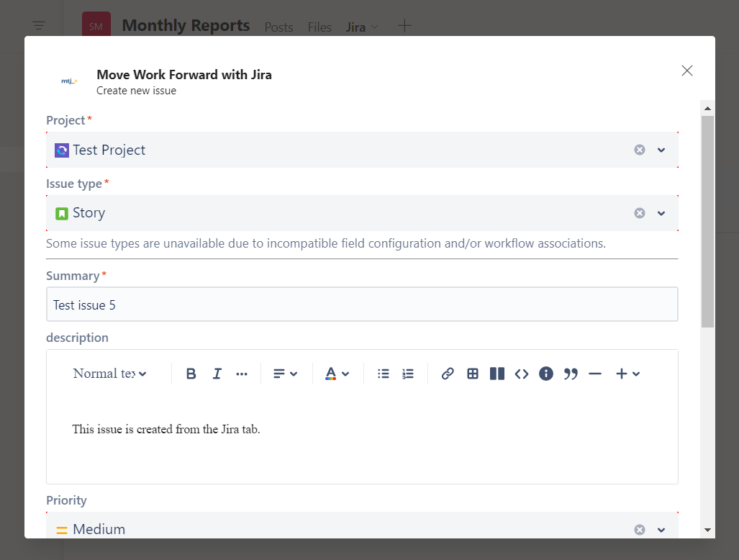Click the Summary input field

tap(362, 304)
